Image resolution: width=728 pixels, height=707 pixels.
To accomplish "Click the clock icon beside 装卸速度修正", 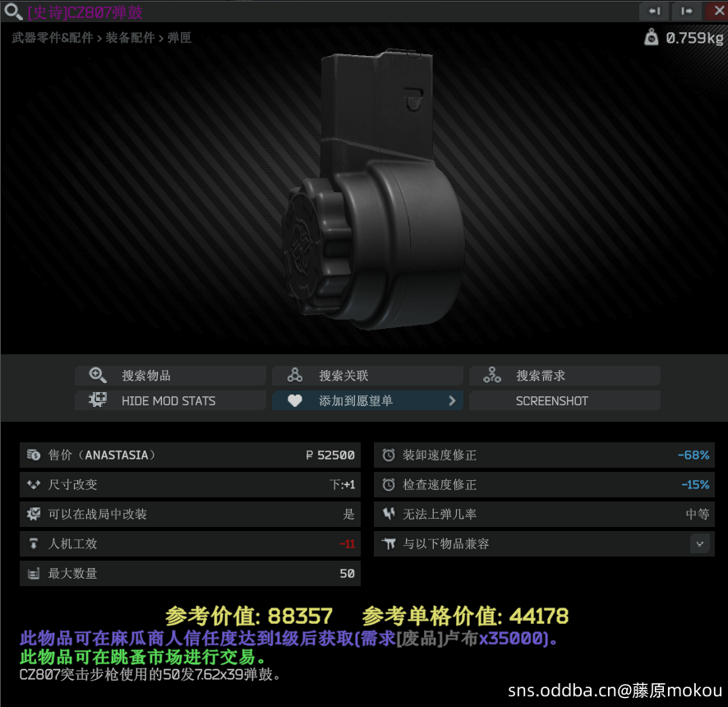I will coord(389,455).
